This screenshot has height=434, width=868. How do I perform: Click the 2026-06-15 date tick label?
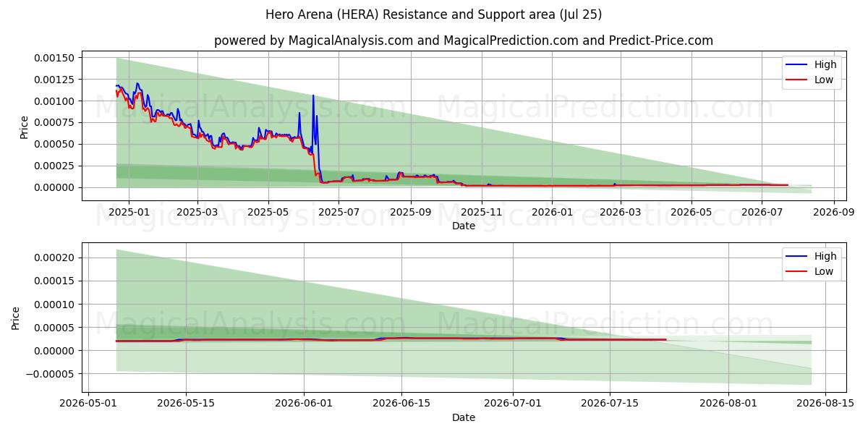[401, 404]
